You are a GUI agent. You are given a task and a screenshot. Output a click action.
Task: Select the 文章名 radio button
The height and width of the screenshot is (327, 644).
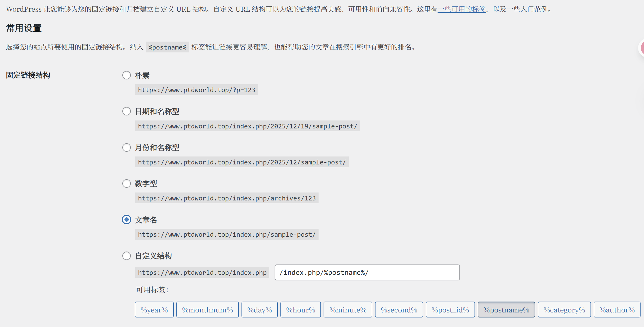pyautogui.click(x=127, y=220)
